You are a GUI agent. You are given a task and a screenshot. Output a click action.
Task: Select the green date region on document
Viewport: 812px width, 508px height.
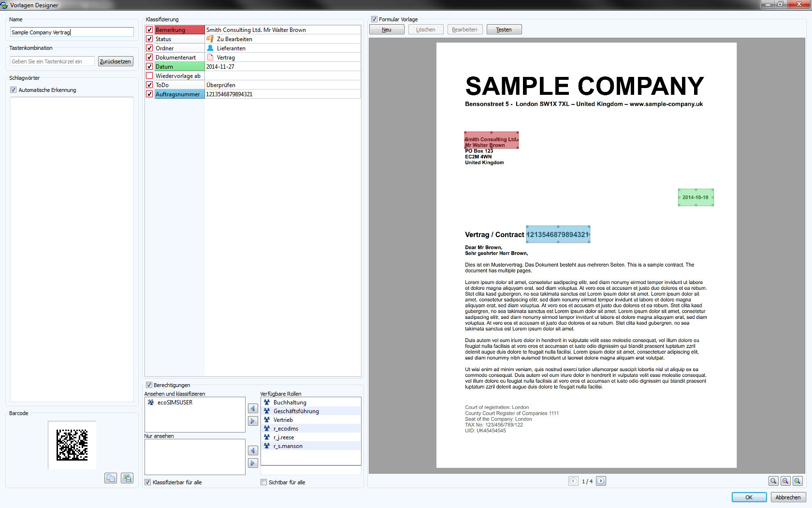696,197
